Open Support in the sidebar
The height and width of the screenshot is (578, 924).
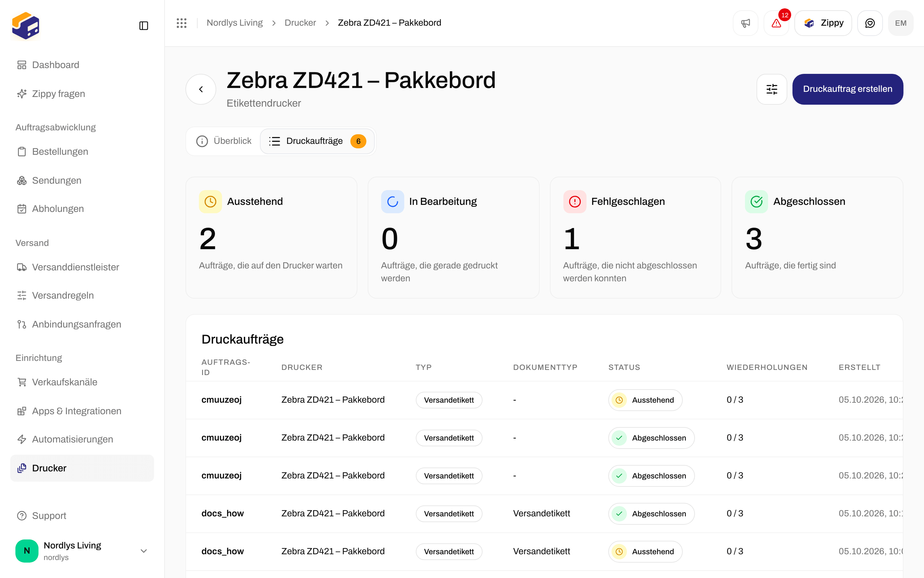82,516
